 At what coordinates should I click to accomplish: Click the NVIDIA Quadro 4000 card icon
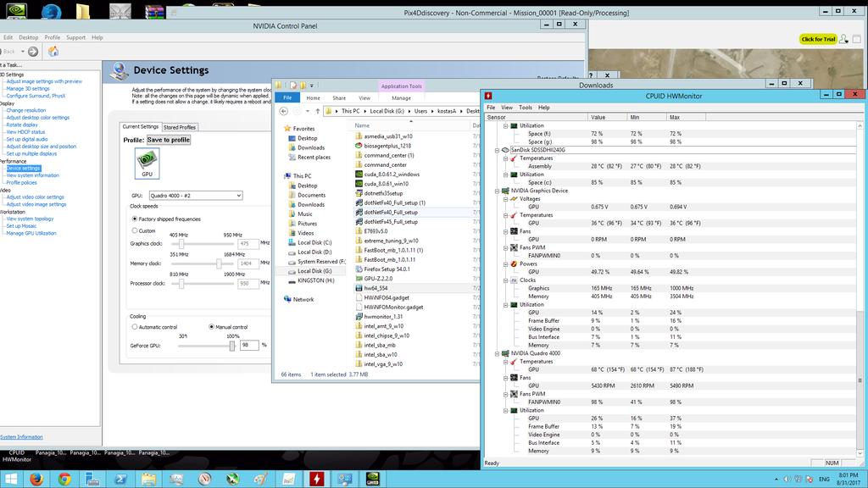505,353
